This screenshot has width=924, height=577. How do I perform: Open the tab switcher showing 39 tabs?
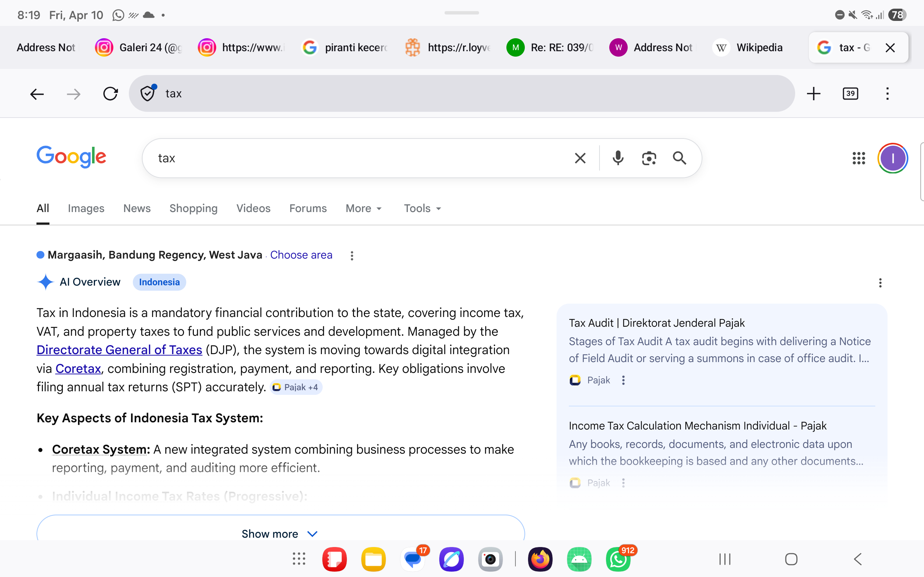[851, 93]
